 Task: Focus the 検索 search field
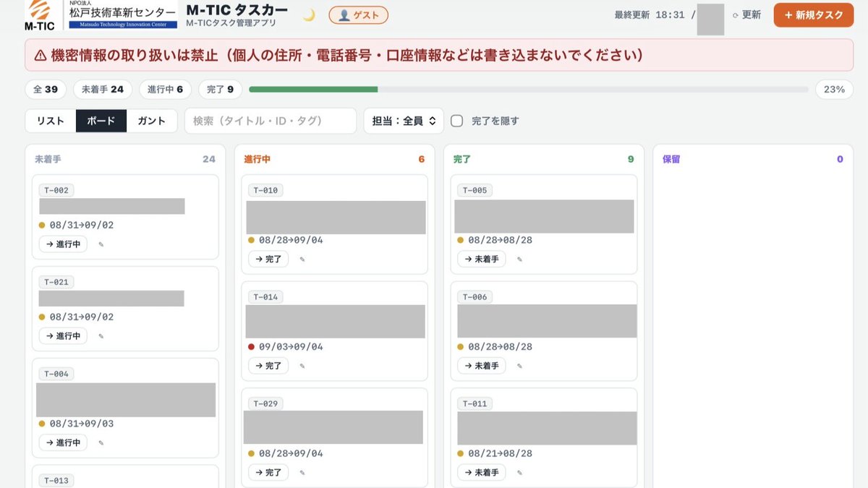[271, 121]
